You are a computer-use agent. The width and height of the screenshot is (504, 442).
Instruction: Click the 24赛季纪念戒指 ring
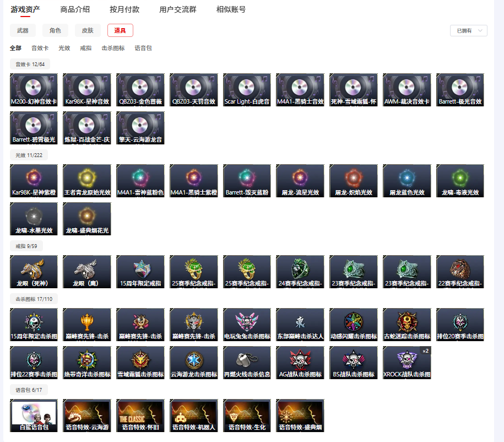(x=300, y=272)
